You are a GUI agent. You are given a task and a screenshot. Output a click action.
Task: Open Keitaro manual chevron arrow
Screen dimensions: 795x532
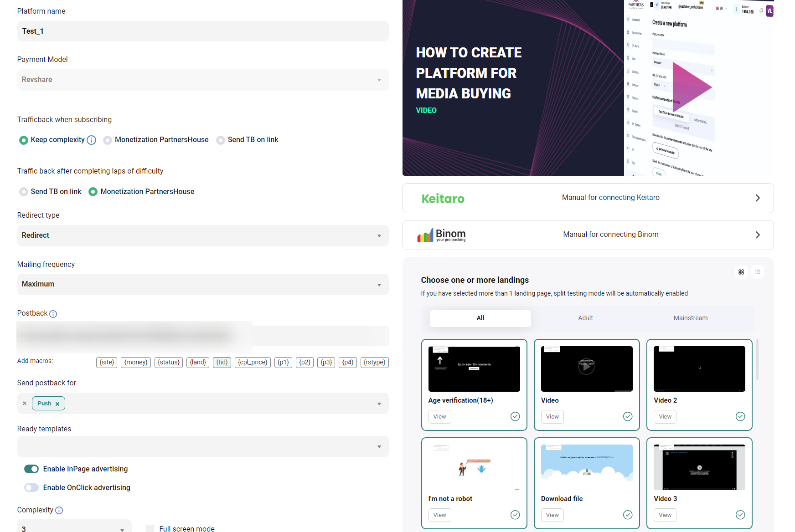[x=758, y=198]
